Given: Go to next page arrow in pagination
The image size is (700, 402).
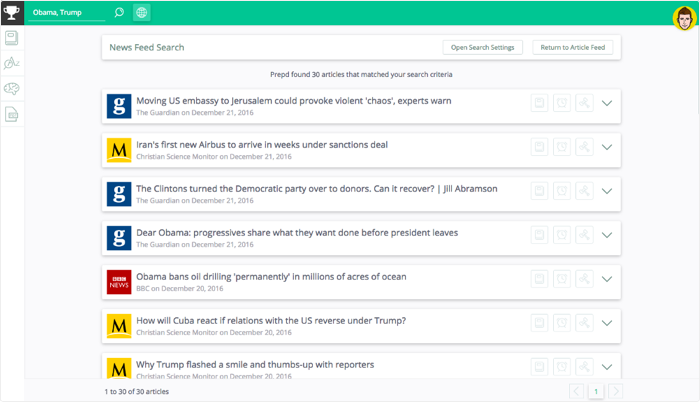Looking at the screenshot, I should pos(616,392).
